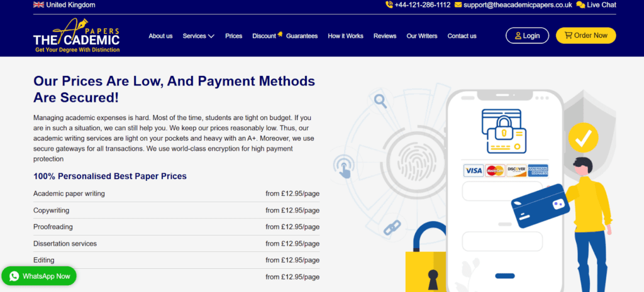Go to the Prices page
The image size is (644, 292).
point(234,36)
